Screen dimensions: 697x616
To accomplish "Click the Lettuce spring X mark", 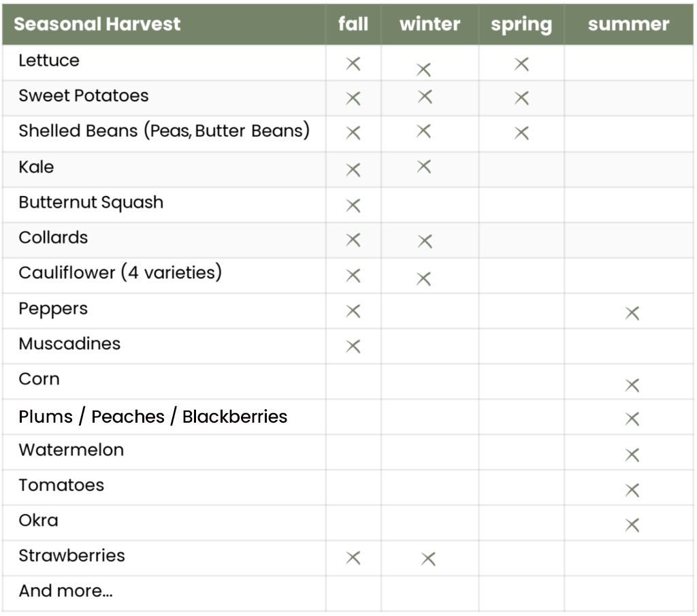I will [521, 64].
